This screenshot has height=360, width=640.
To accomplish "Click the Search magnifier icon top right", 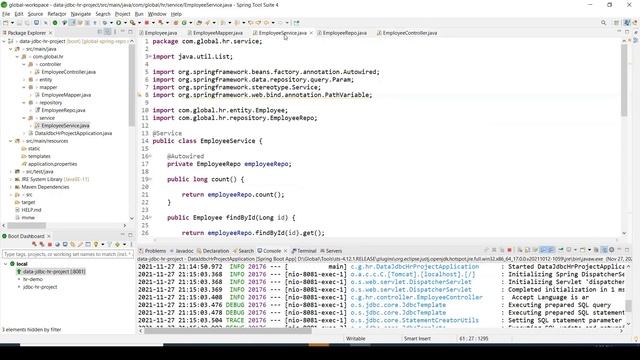I will [603, 23].
